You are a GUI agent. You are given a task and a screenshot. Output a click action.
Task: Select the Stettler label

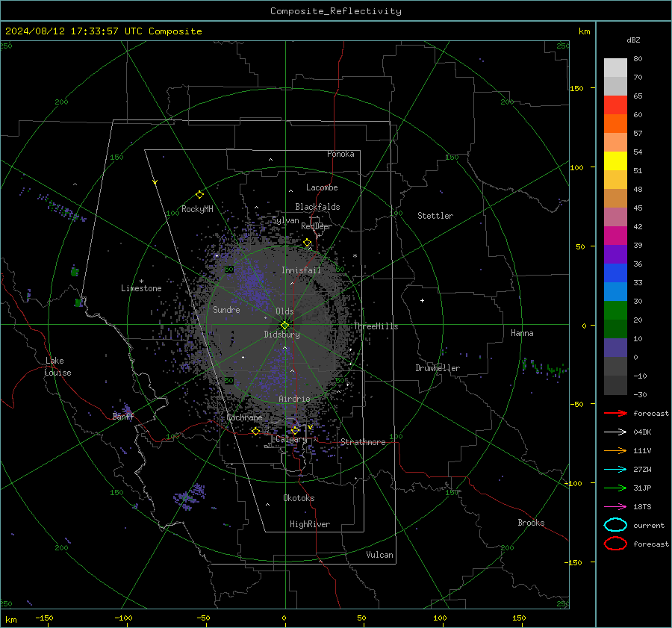435,216
